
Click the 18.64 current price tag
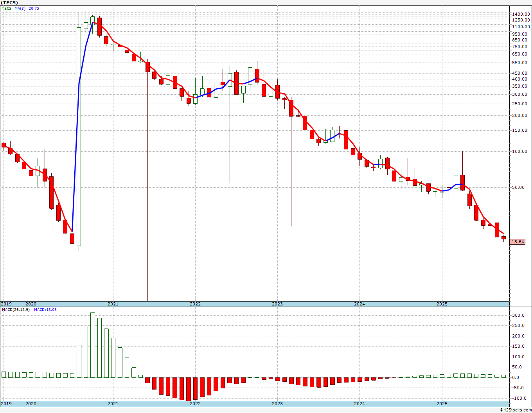pyautogui.click(x=518, y=242)
